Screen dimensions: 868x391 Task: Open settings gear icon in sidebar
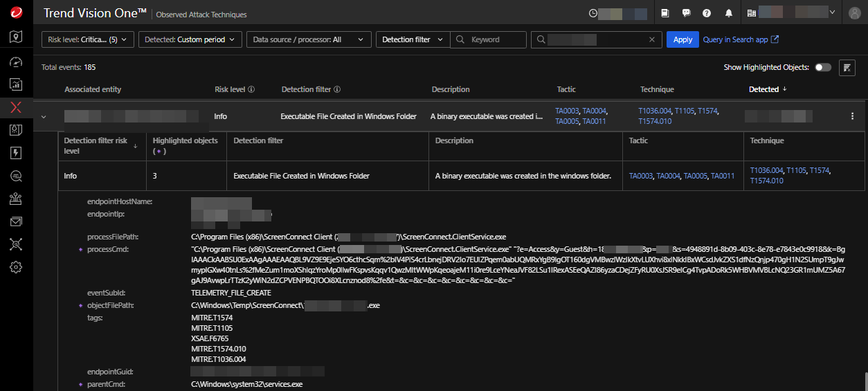pos(16,267)
